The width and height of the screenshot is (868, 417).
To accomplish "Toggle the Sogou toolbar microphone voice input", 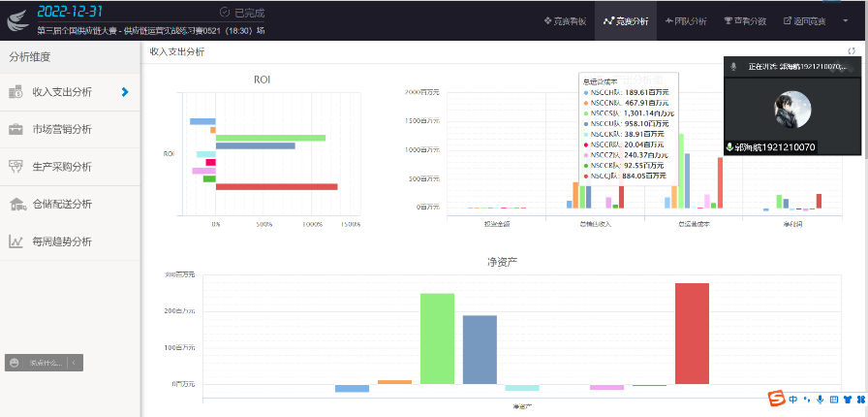I will 820,399.
